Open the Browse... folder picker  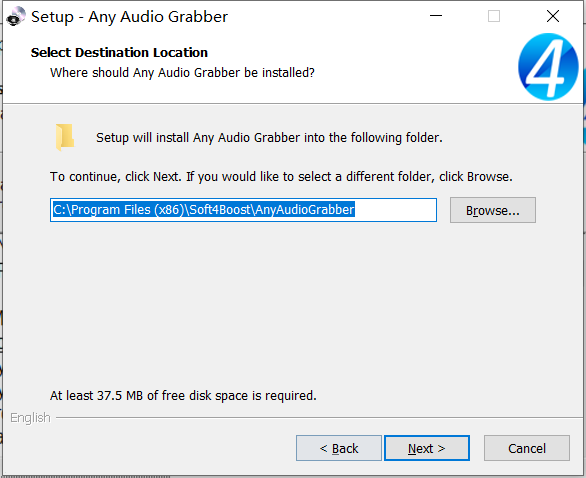[x=493, y=210]
